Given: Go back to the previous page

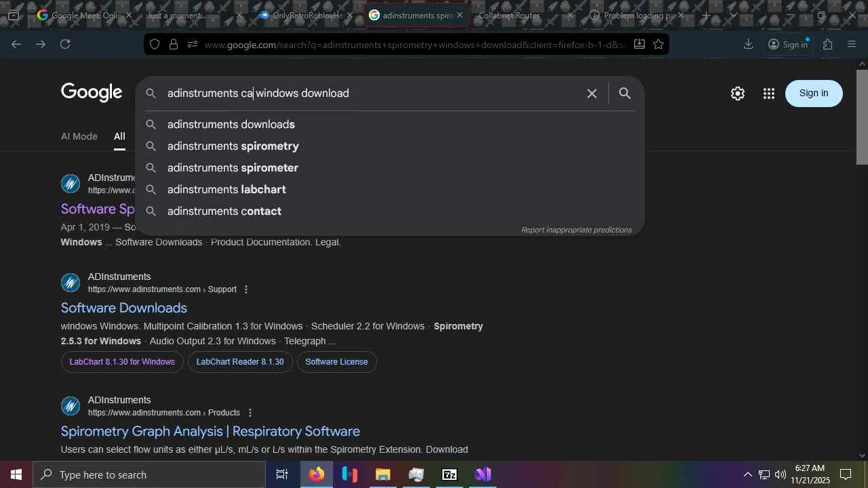Looking at the screenshot, I should (16, 44).
